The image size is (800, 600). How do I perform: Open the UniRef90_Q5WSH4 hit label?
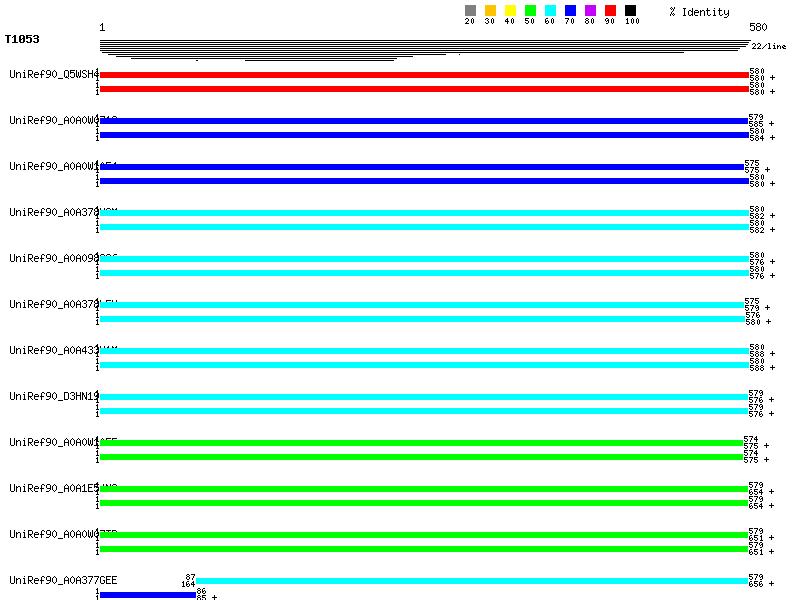point(53,74)
